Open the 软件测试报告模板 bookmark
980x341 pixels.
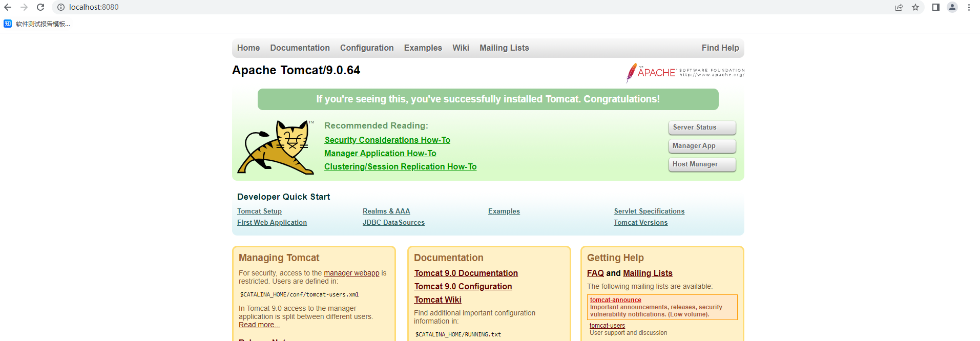(37, 24)
